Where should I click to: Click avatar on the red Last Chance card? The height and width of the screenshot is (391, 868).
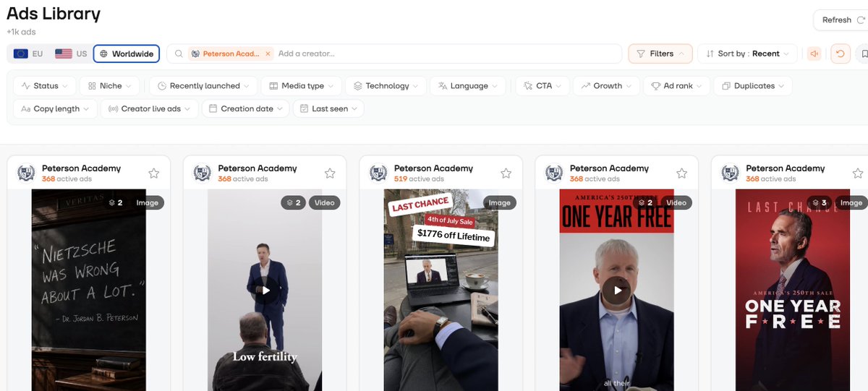click(x=731, y=173)
